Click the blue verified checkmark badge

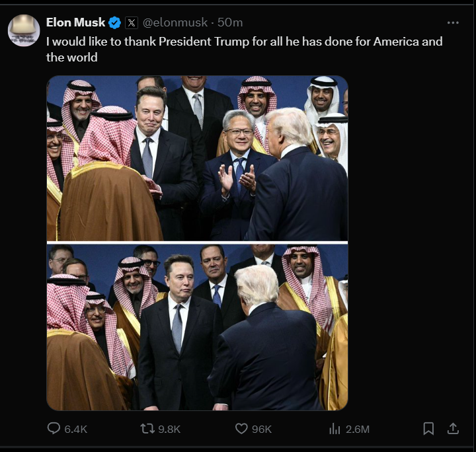pos(115,22)
